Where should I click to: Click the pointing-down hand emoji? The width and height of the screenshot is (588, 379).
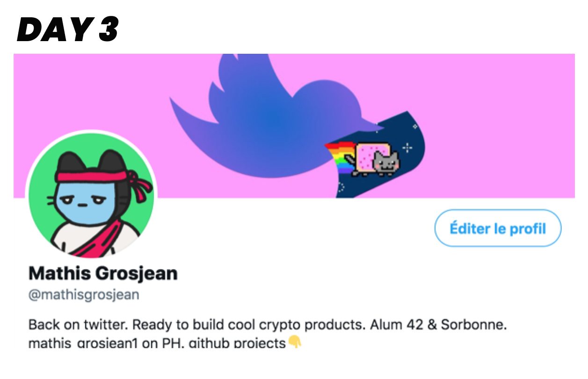pos(295,343)
